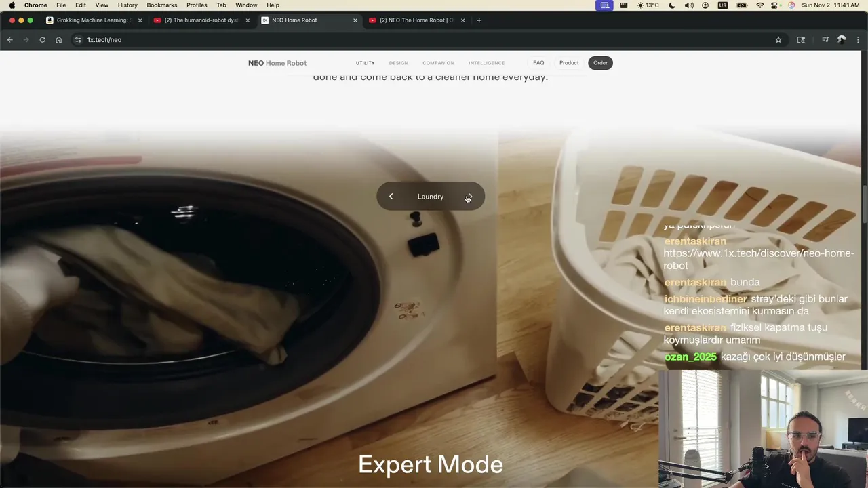Open the File menu

[61, 5]
